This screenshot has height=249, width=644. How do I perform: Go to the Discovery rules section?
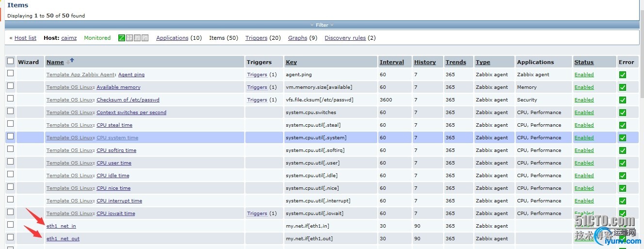[x=345, y=38]
